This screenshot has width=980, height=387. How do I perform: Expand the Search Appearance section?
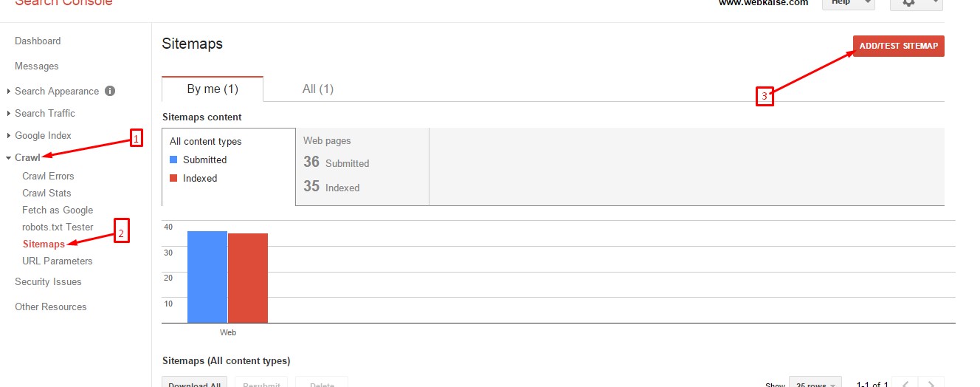tap(8, 92)
